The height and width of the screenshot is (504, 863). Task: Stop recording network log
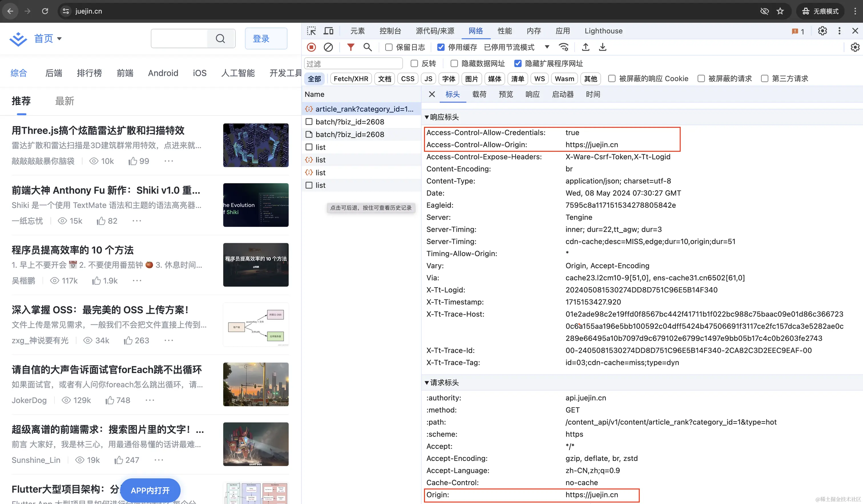pos(311,47)
